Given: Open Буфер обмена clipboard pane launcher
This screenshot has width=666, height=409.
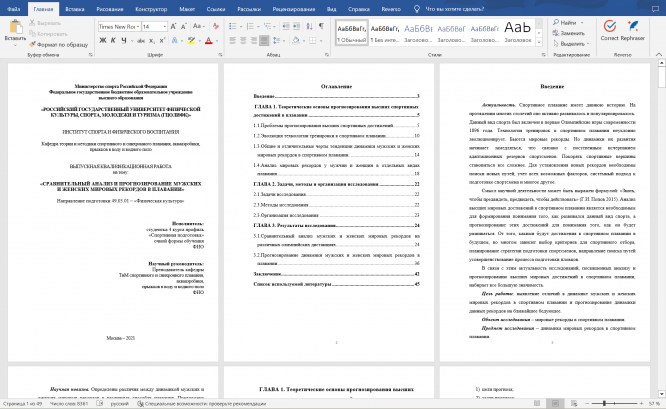Looking at the screenshot, I should coord(90,55).
